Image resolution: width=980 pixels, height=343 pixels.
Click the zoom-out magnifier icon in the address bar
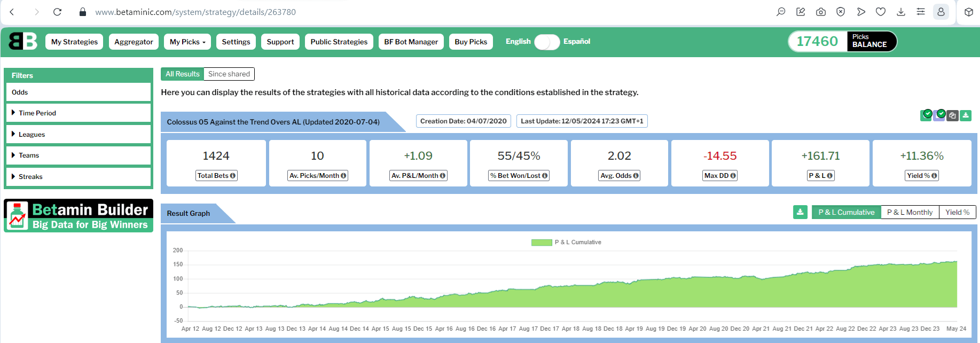781,12
